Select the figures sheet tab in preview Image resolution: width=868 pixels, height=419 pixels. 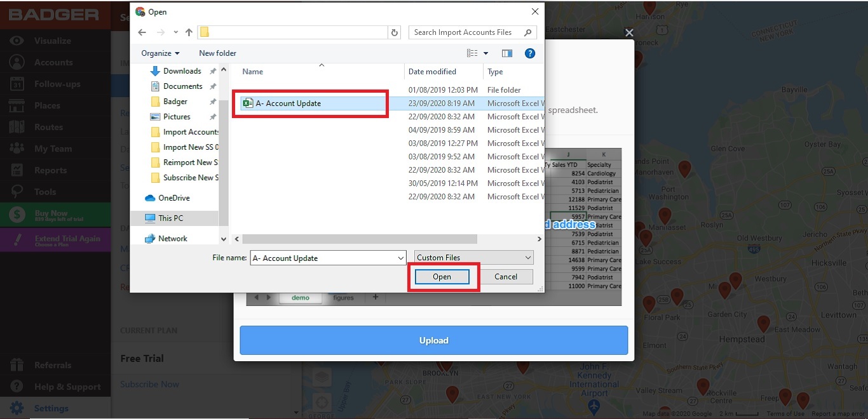pyautogui.click(x=344, y=297)
